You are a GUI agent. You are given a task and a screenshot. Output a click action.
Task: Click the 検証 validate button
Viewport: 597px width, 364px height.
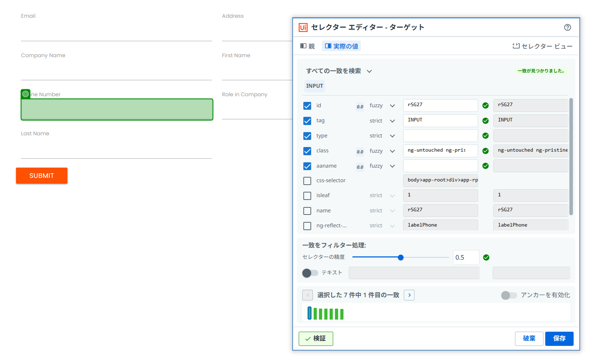pyautogui.click(x=316, y=338)
